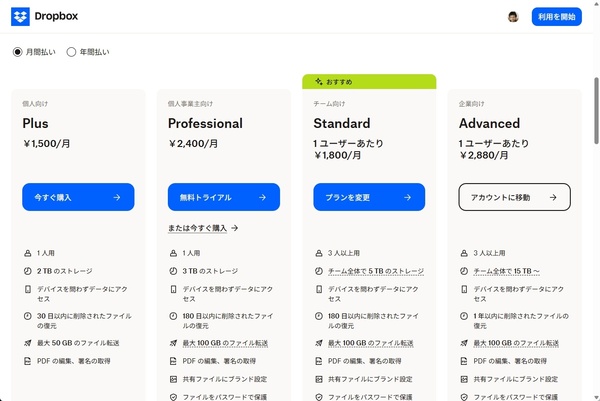Click storage icon beside 2 TB のストレージ

28,271
